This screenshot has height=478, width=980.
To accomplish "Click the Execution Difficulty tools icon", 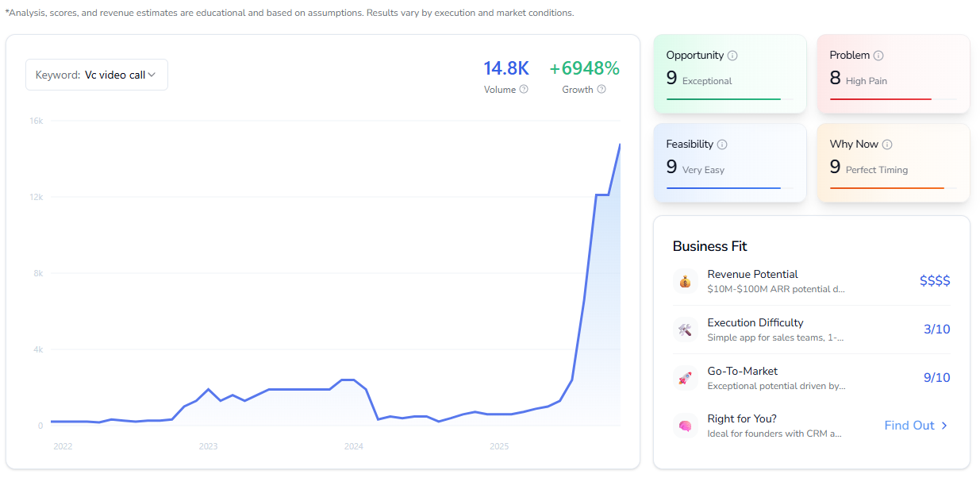I will click(686, 330).
